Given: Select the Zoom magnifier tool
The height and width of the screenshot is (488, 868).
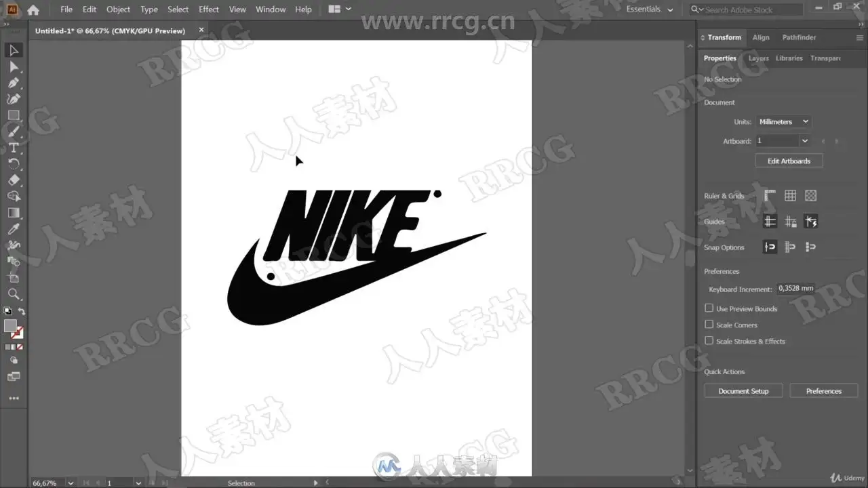Looking at the screenshot, I should tap(14, 294).
